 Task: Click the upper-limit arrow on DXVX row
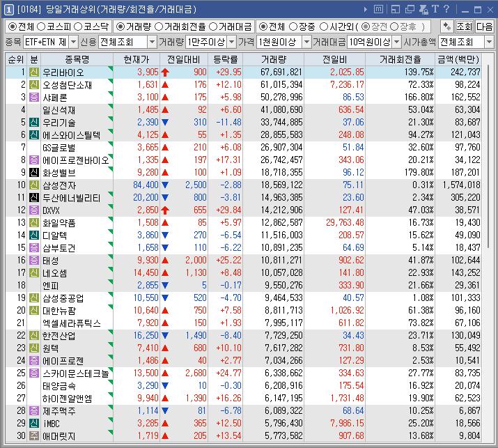[x=165, y=210]
